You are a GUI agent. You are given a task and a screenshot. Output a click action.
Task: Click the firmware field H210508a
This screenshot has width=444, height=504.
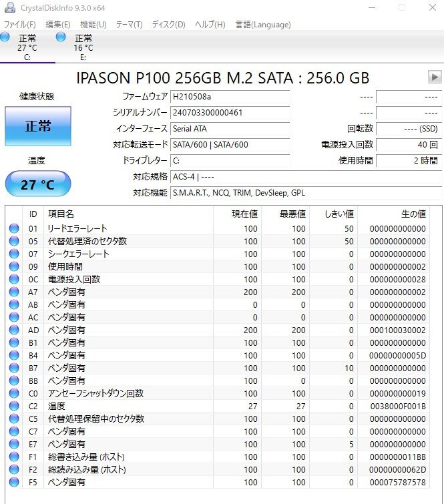click(230, 97)
